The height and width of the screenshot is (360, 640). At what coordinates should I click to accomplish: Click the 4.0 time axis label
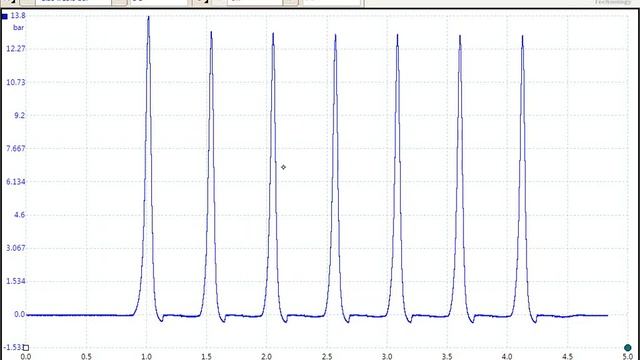pyautogui.click(x=507, y=357)
